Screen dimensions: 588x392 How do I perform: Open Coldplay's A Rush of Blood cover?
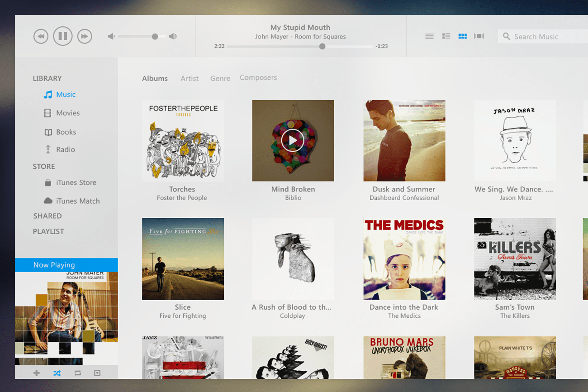[x=293, y=259]
